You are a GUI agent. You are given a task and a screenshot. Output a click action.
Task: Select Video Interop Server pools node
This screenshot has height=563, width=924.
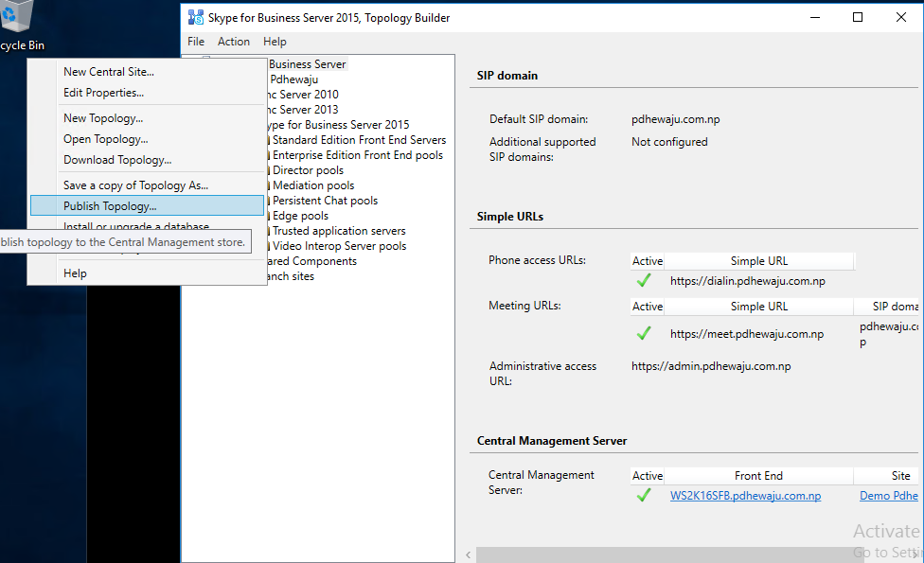coord(340,246)
